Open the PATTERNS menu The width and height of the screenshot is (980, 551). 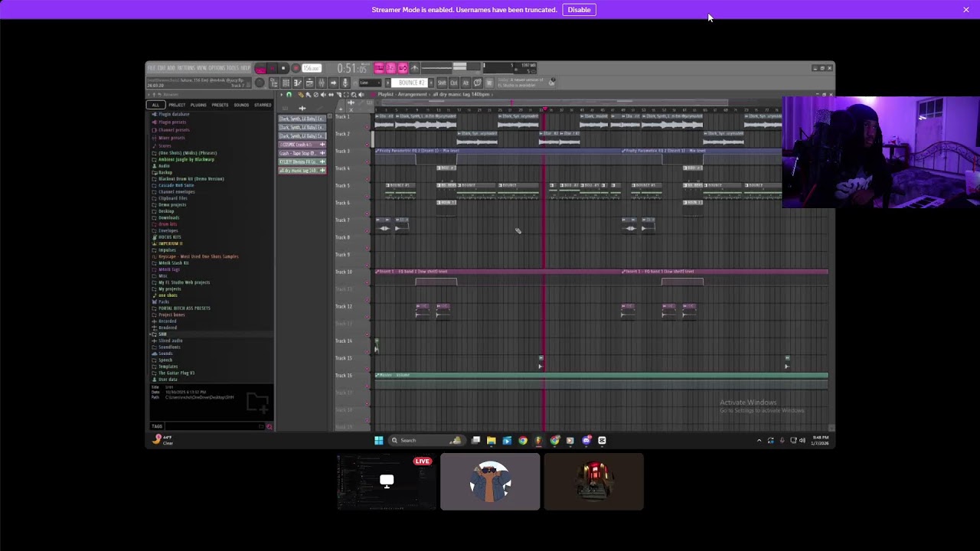(185, 68)
